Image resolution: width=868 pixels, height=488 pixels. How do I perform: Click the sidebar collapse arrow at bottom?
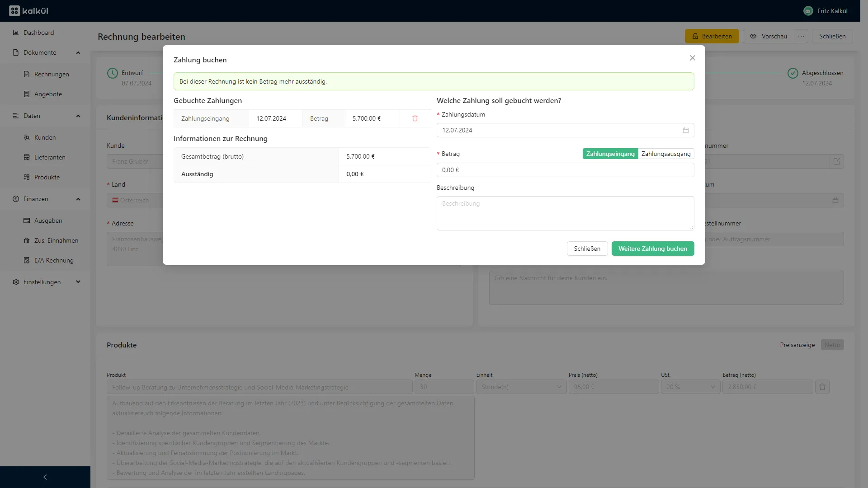45,477
